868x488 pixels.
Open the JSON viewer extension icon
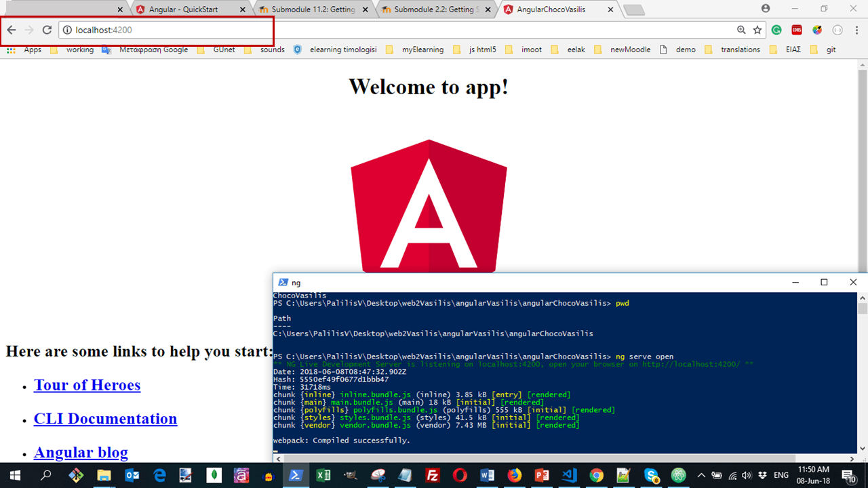tap(836, 30)
